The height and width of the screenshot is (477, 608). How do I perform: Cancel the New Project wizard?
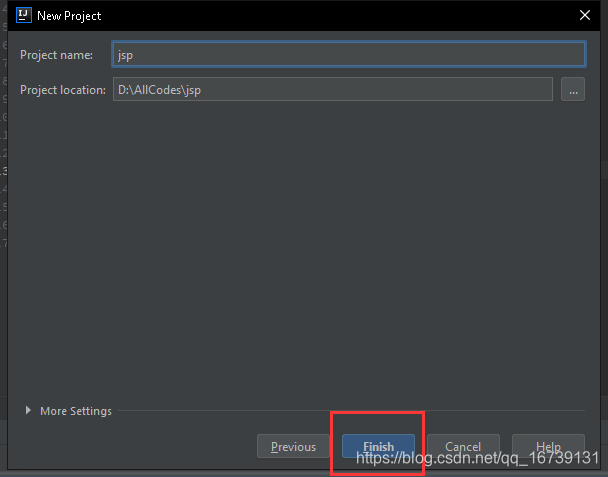(463, 446)
